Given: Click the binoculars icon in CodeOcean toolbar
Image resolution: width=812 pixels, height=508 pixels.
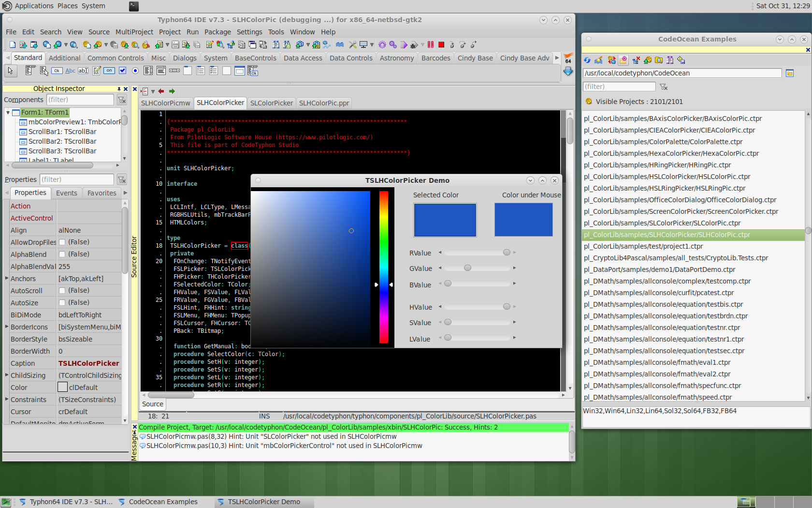Looking at the screenshot, I should (670, 60).
